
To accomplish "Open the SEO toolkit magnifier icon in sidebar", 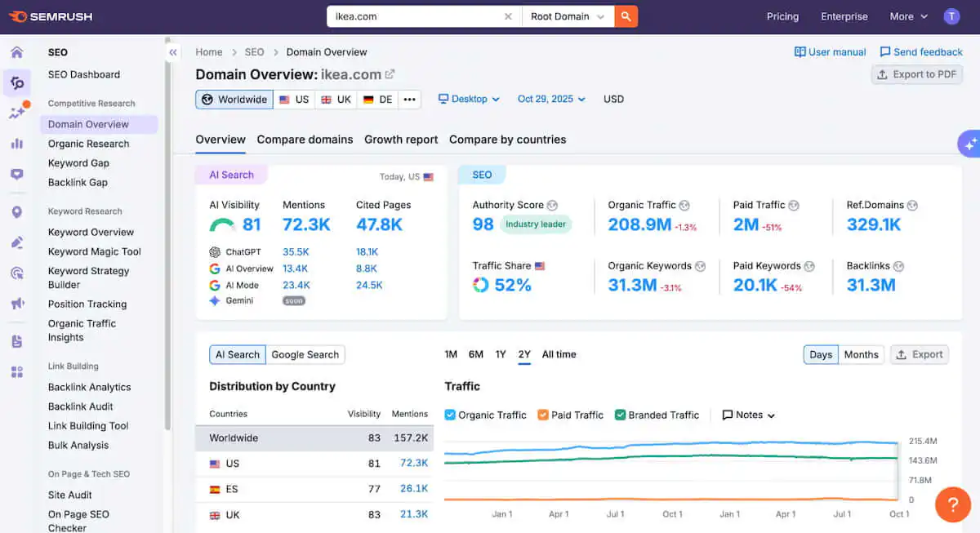I will click(16, 82).
